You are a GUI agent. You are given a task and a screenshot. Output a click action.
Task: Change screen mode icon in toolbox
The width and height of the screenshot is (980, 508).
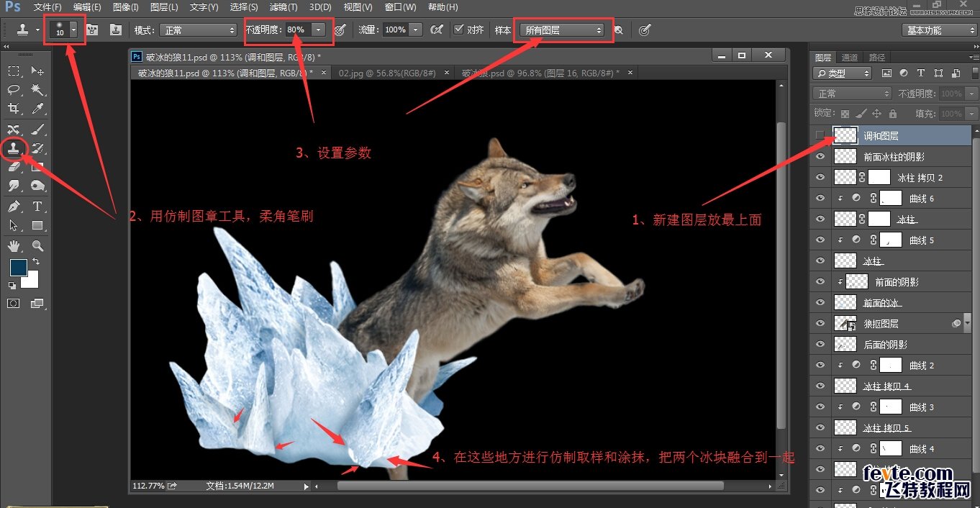(37, 304)
